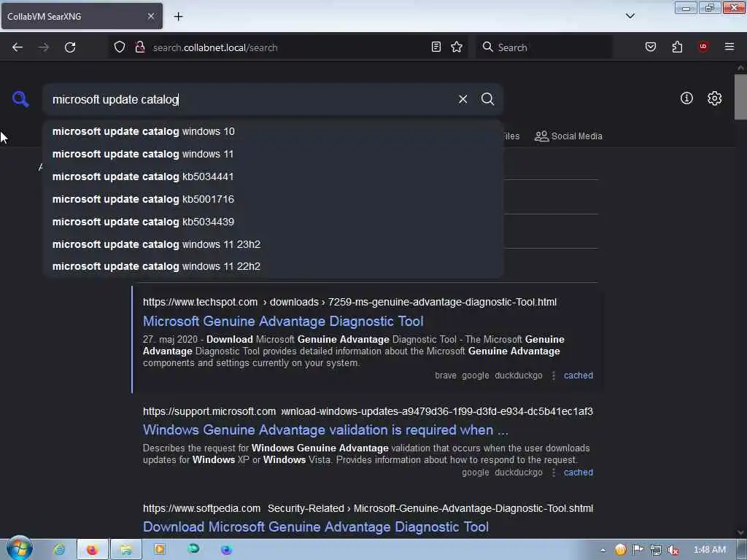Open the SearXNG preferences gear
This screenshot has height=560, width=747.
pos(714,98)
